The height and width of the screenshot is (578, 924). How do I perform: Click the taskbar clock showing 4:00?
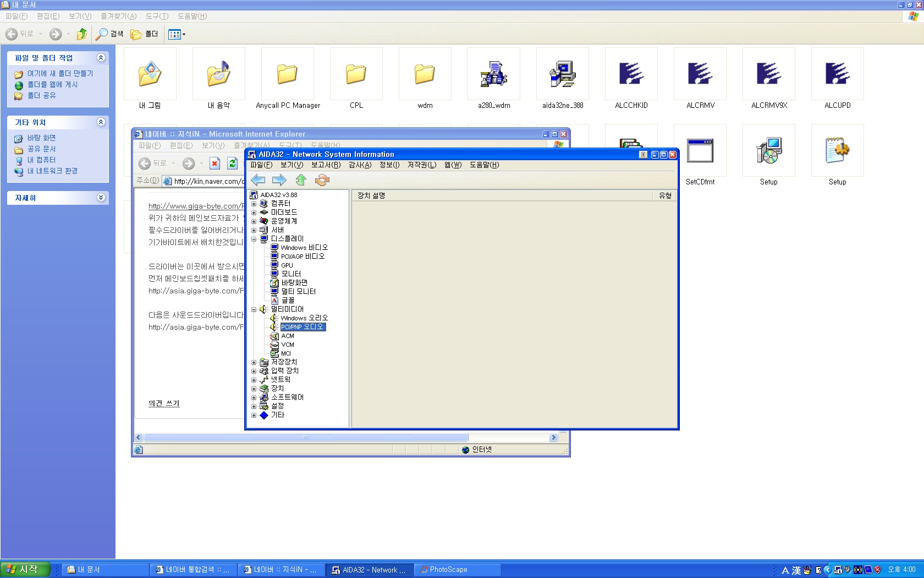pyautogui.click(x=902, y=570)
